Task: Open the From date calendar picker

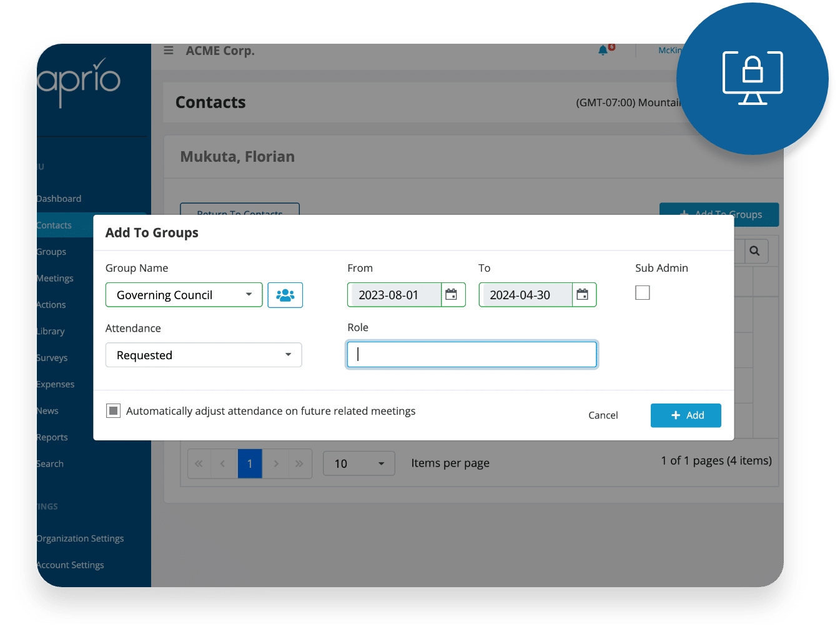Action: pos(452,295)
